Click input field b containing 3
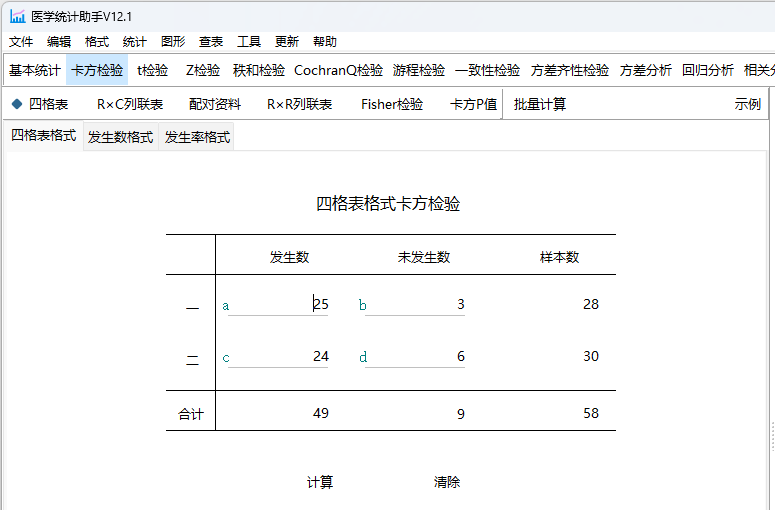This screenshot has width=775, height=510. pyautogui.click(x=415, y=304)
